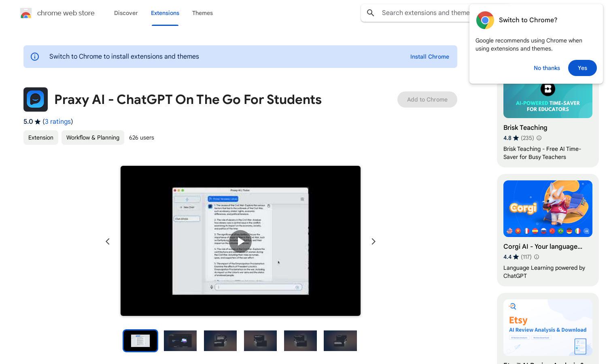Click the search extensions and themes field

[x=425, y=13]
